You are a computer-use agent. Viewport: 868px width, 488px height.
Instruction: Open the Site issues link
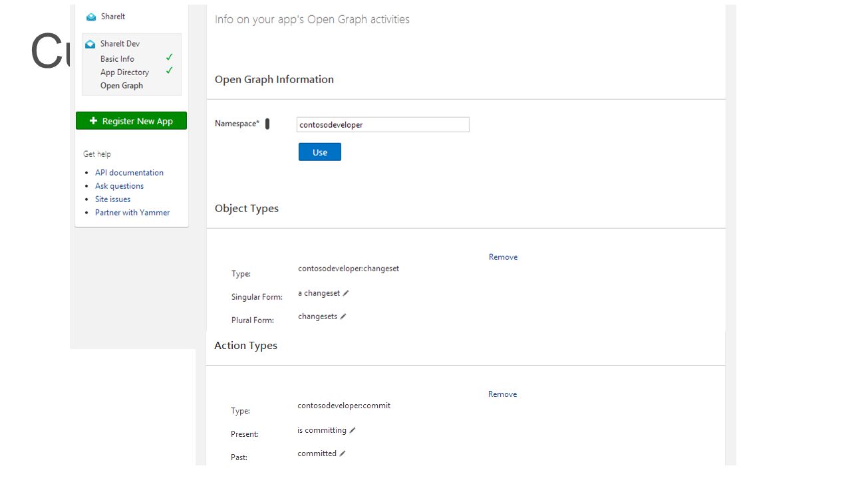point(112,199)
